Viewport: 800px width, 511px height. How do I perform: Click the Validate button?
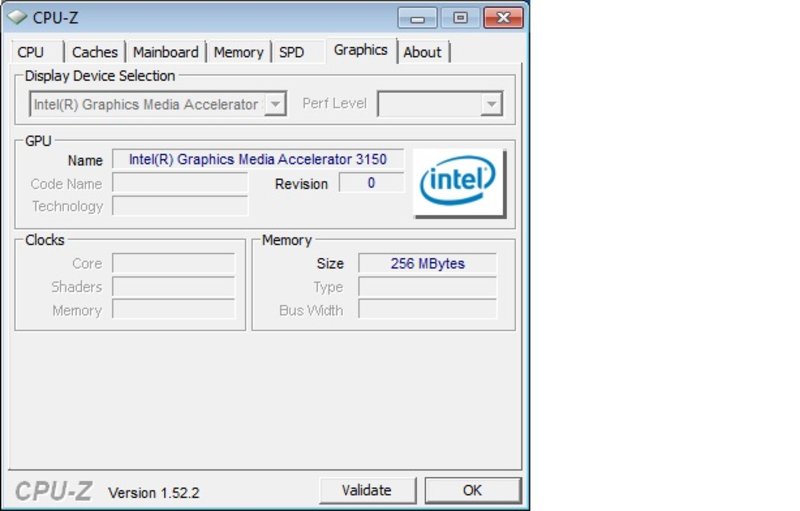[x=367, y=491]
